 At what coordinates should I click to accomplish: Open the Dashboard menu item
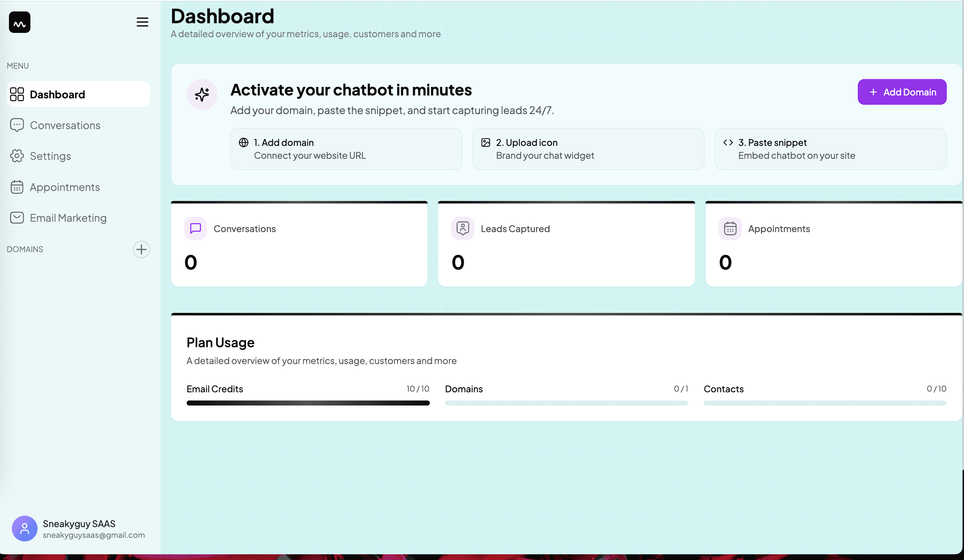click(x=78, y=94)
